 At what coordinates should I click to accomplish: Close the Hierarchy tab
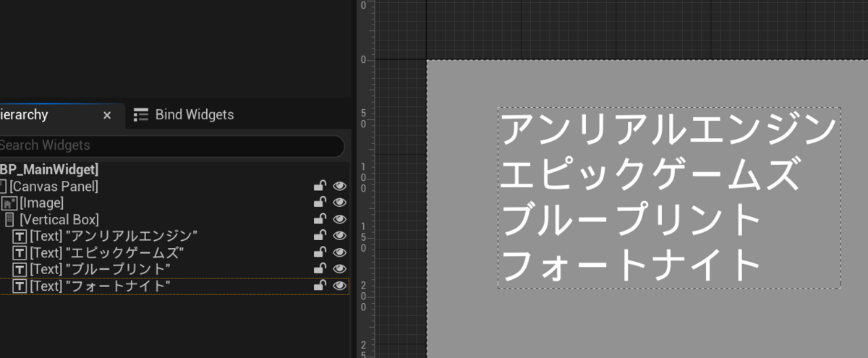107,115
